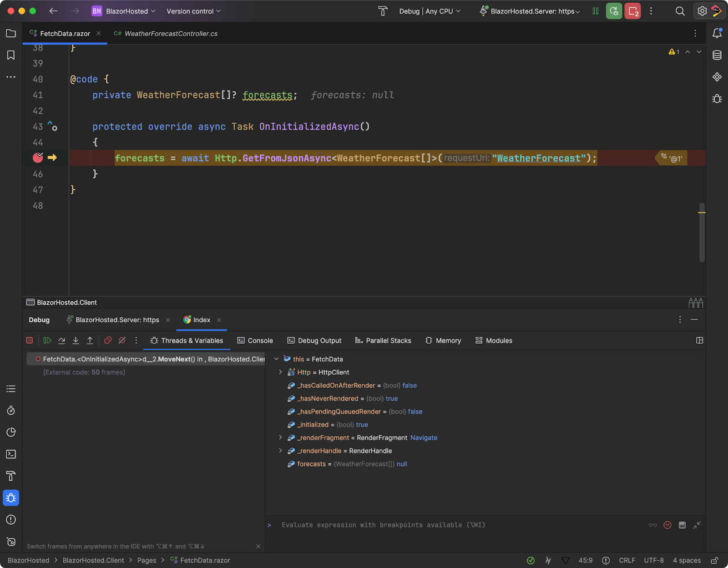Minimize the Debug tool window
This screenshot has height=568, width=728.
click(694, 320)
